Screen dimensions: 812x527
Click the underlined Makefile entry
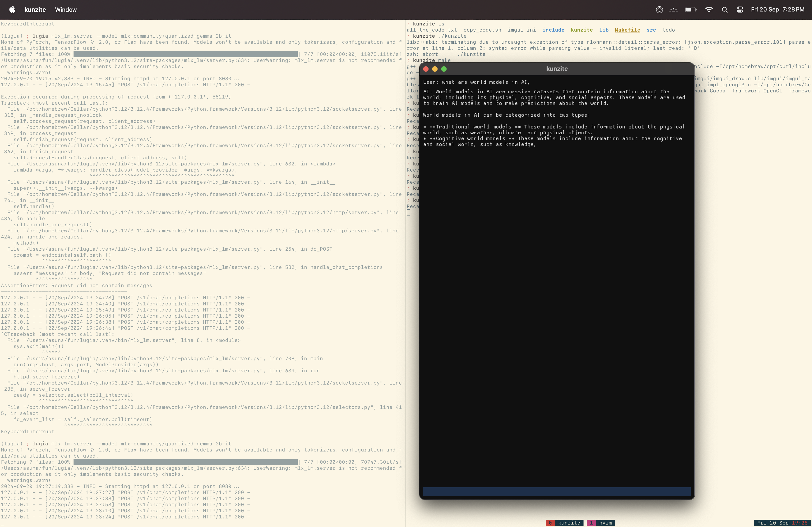627,30
